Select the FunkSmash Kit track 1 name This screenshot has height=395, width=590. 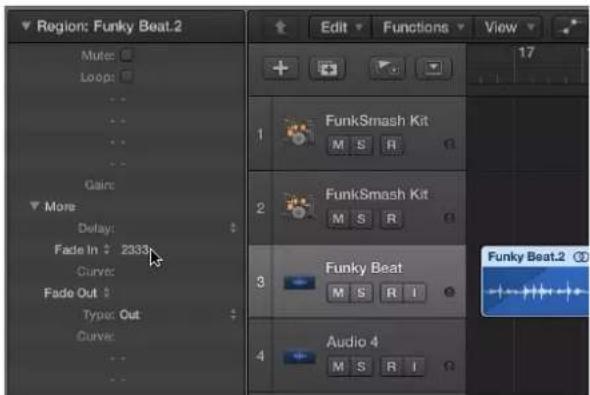pos(377,121)
